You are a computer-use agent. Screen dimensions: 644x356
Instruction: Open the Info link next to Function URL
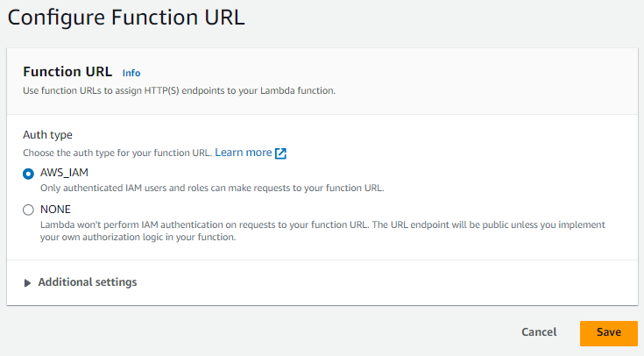(x=131, y=73)
